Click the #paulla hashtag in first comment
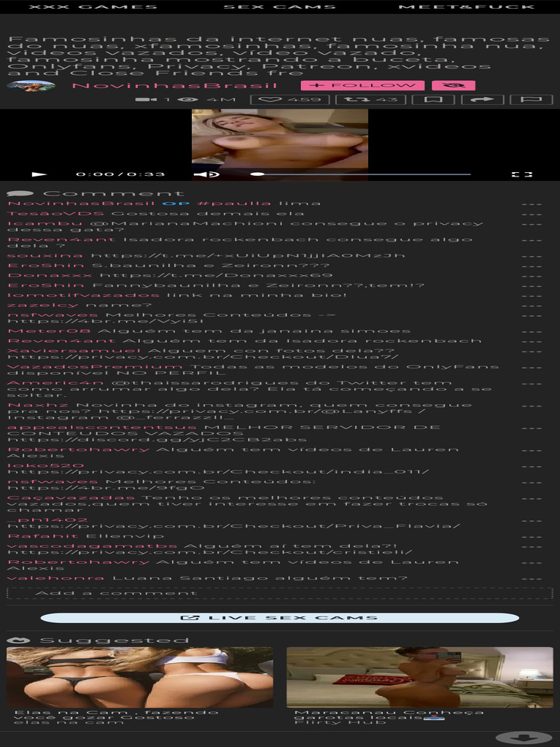This screenshot has height=747, width=560. 234,204
